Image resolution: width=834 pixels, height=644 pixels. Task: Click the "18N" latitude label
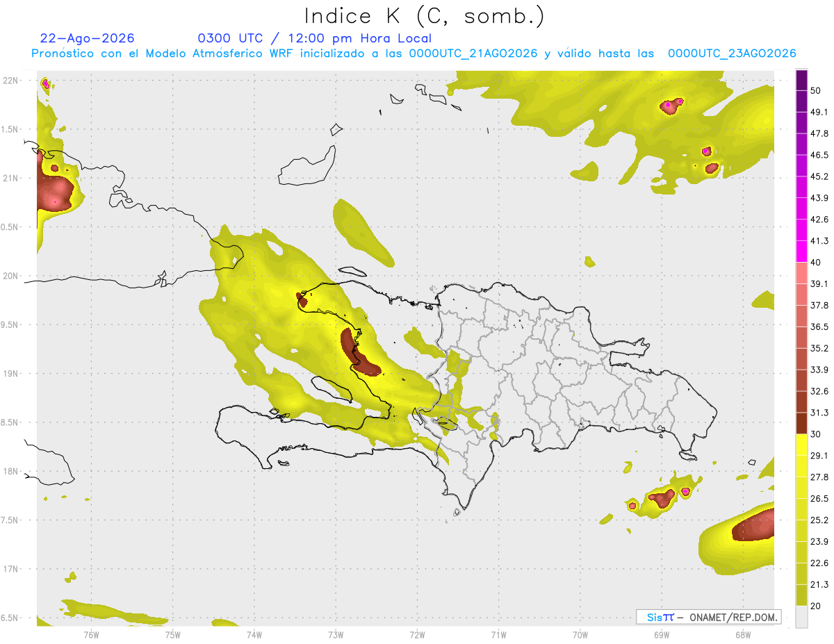[x=10, y=471]
